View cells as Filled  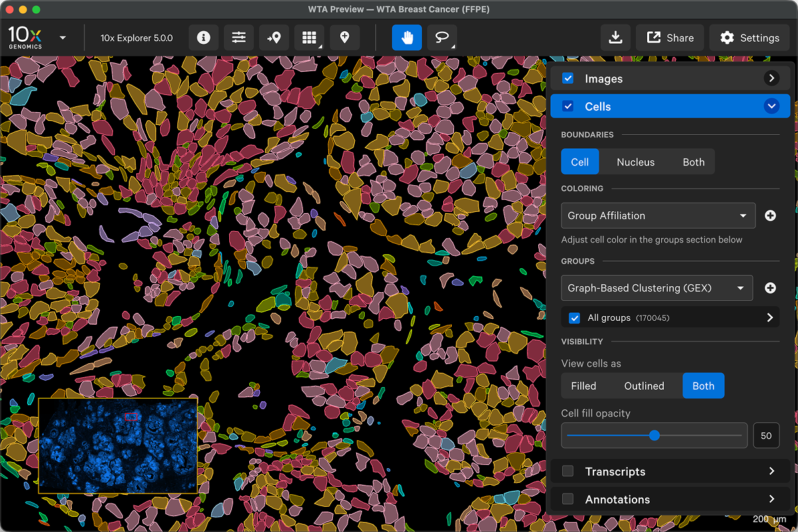pos(583,386)
